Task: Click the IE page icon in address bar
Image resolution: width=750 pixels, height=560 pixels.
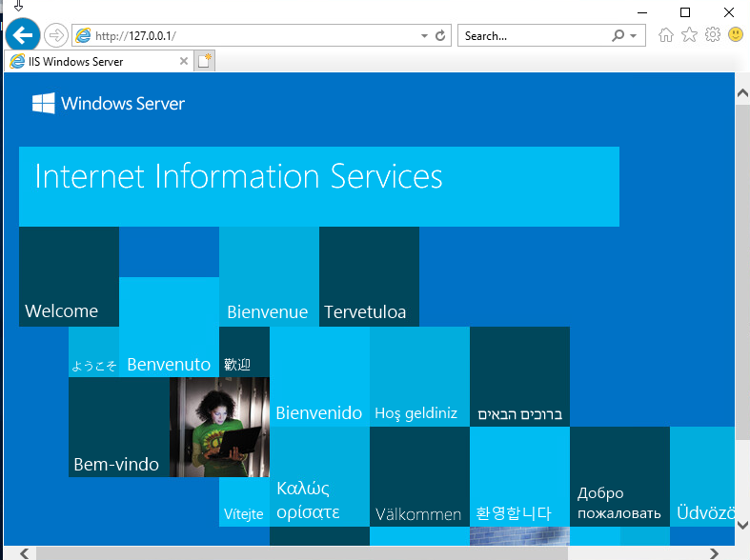Action: click(x=83, y=35)
